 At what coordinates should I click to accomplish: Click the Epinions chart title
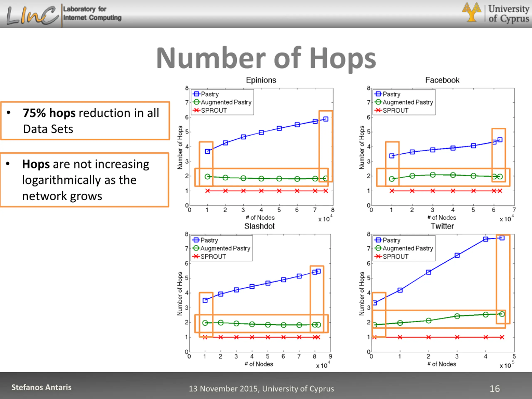point(261,80)
